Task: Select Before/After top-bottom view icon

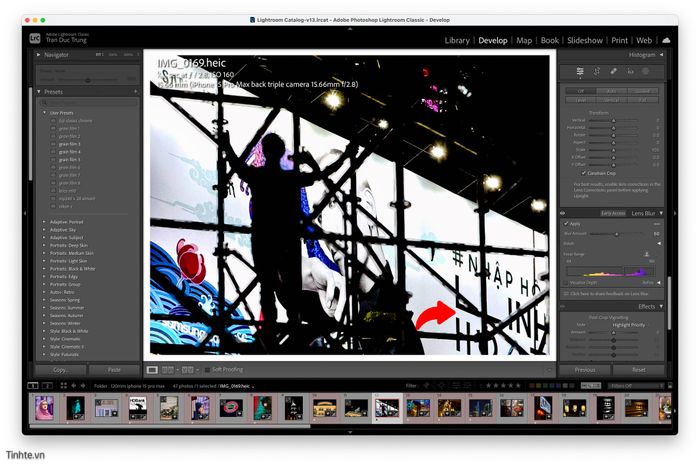Action: click(x=188, y=370)
